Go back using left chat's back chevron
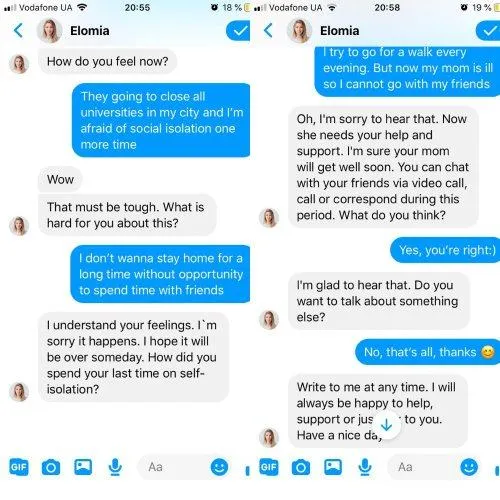This screenshot has height=500, width=500. coord(18,30)
